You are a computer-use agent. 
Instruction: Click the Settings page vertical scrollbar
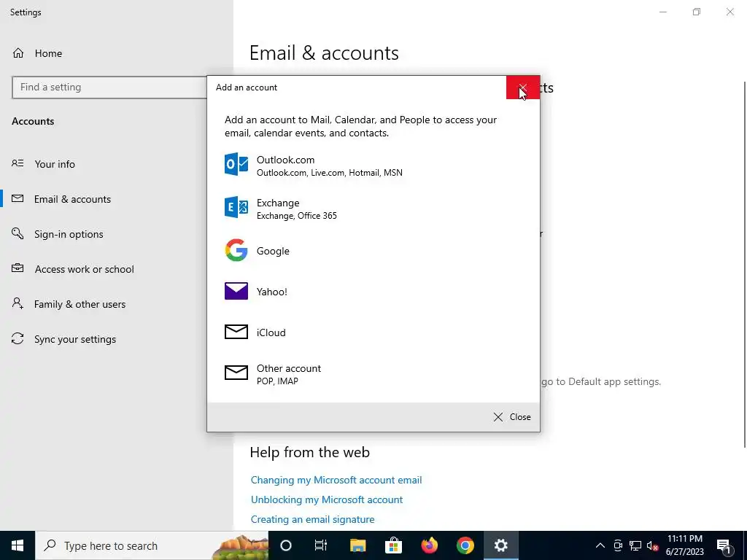[x=745, y=264]
